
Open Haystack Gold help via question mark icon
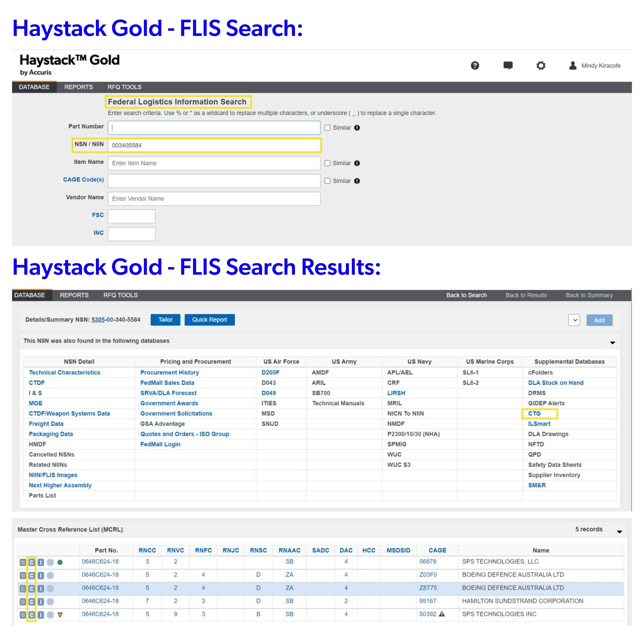(x=475, y=65)
